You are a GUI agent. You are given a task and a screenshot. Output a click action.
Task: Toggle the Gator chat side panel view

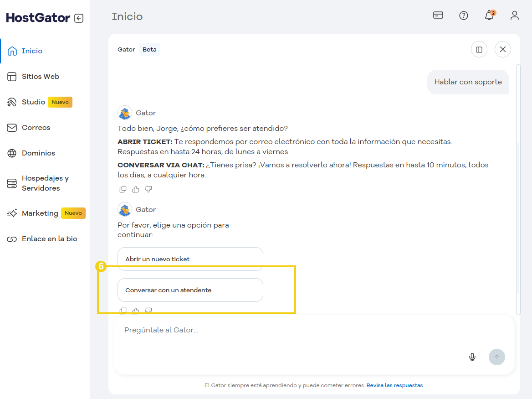(479, 49)
